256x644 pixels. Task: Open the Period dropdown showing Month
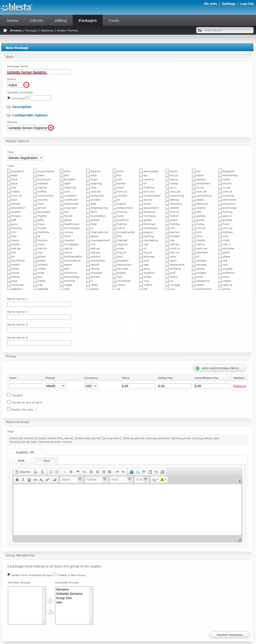point(55,386)
